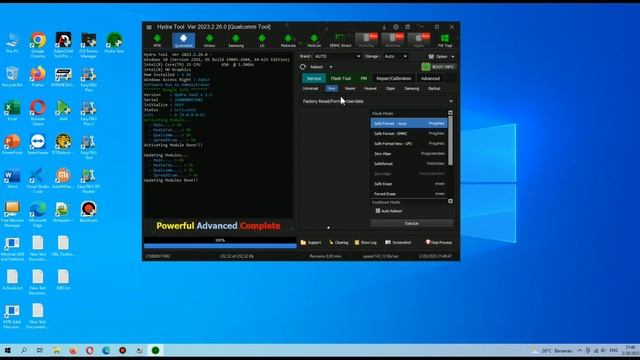Select the Huawei sub-tab
Viewport: 640px width, 360px height.
pos(370,89)
